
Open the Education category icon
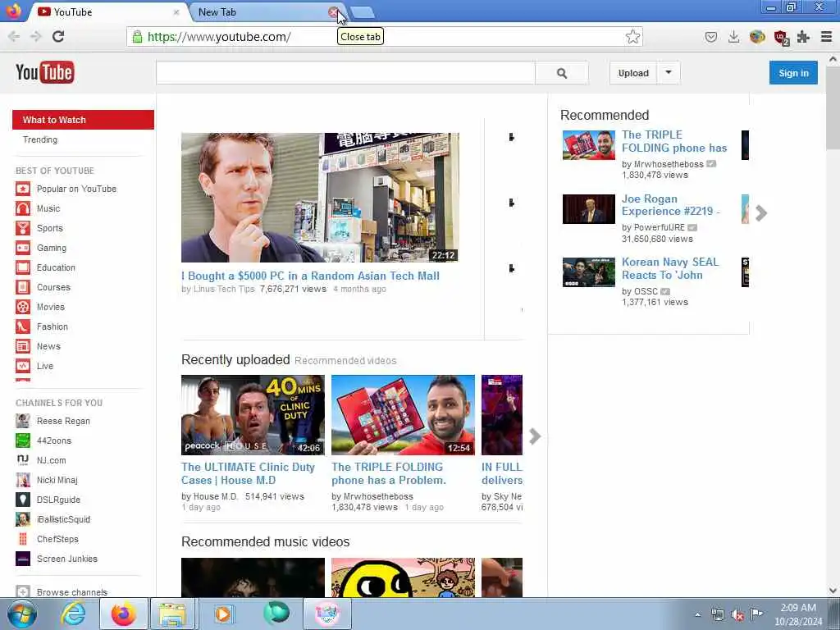coord(23,267)
